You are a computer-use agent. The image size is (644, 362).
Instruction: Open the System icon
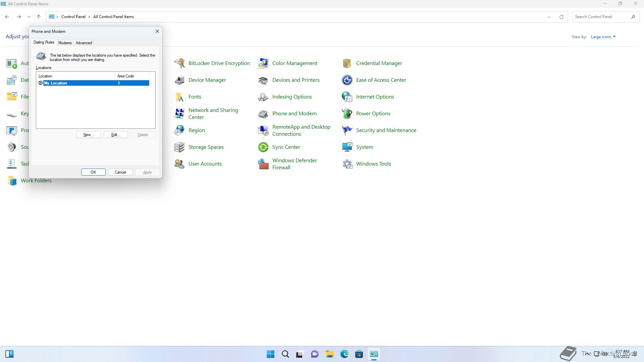tap(347, 147)
